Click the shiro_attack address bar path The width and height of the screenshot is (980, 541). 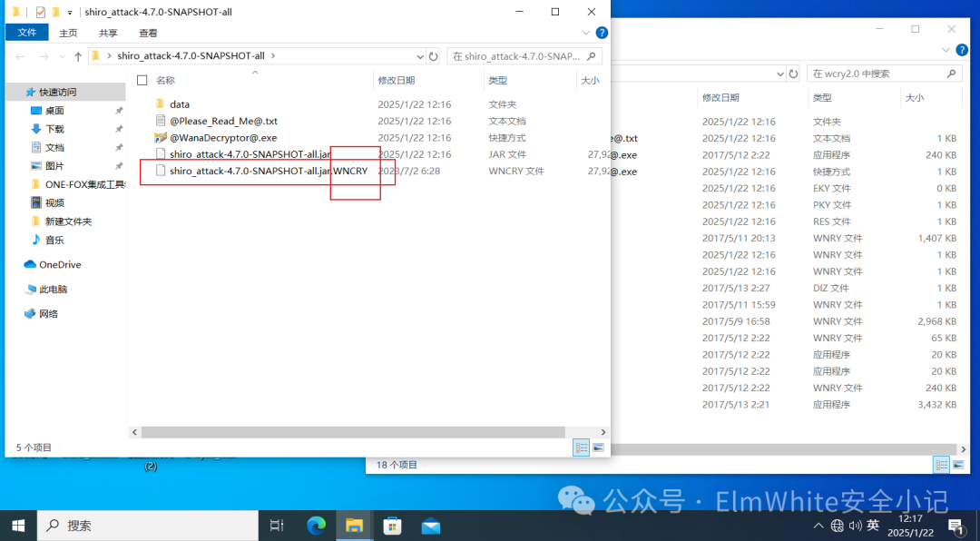(191, 55)
